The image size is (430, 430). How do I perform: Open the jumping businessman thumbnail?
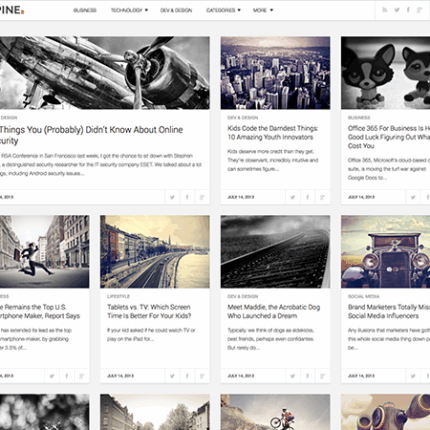[45, 252]
